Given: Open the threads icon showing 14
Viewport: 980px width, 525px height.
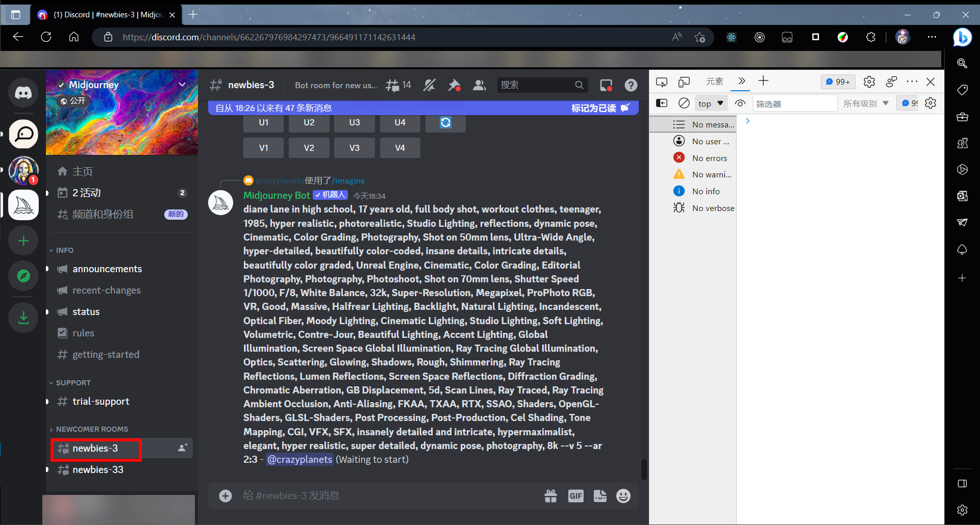Looking at the screenshot, I should coord(398,85).
